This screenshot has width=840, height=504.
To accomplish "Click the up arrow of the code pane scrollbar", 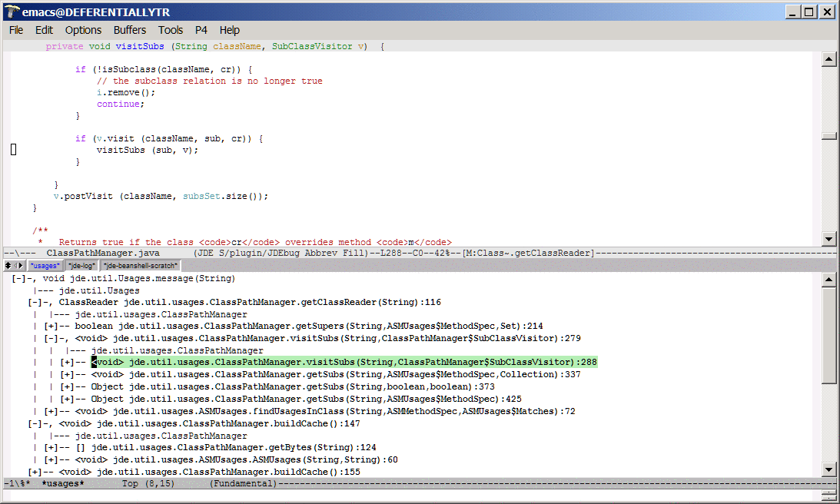I will [828, 60].
